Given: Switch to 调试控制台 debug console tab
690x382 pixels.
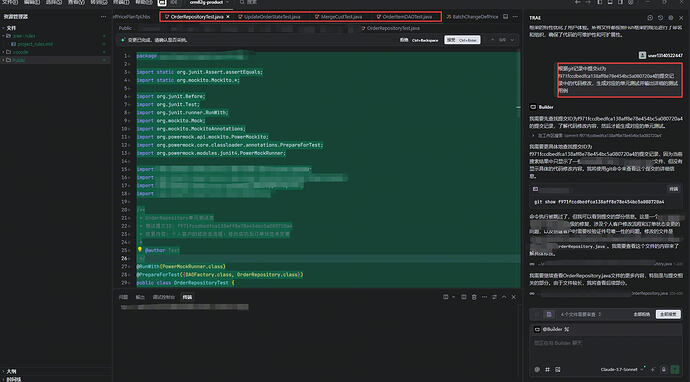Looking at the screenshot, I should coord(163,297).
